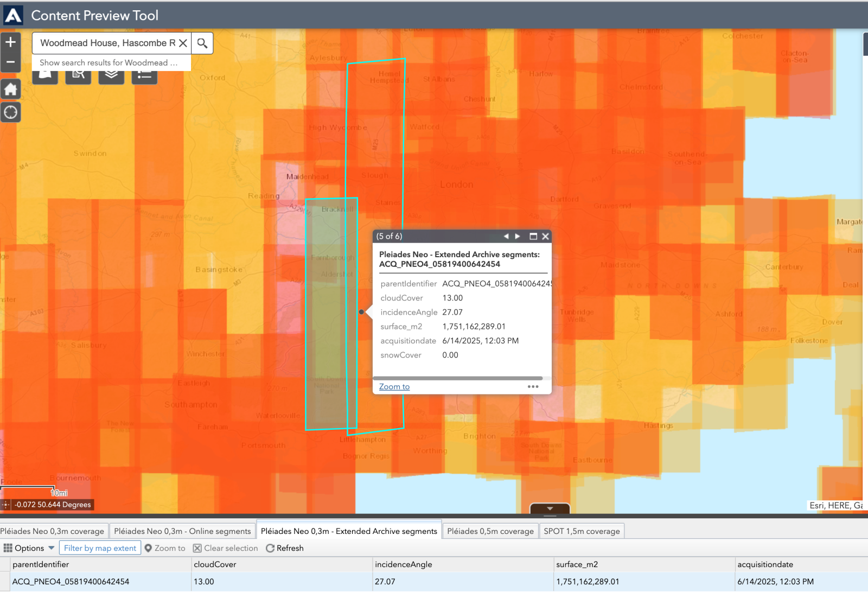Switch to SPOT 1,5m coverage tab
The image size is (868, 592).
pyautogui.click(x=582, y=531)
